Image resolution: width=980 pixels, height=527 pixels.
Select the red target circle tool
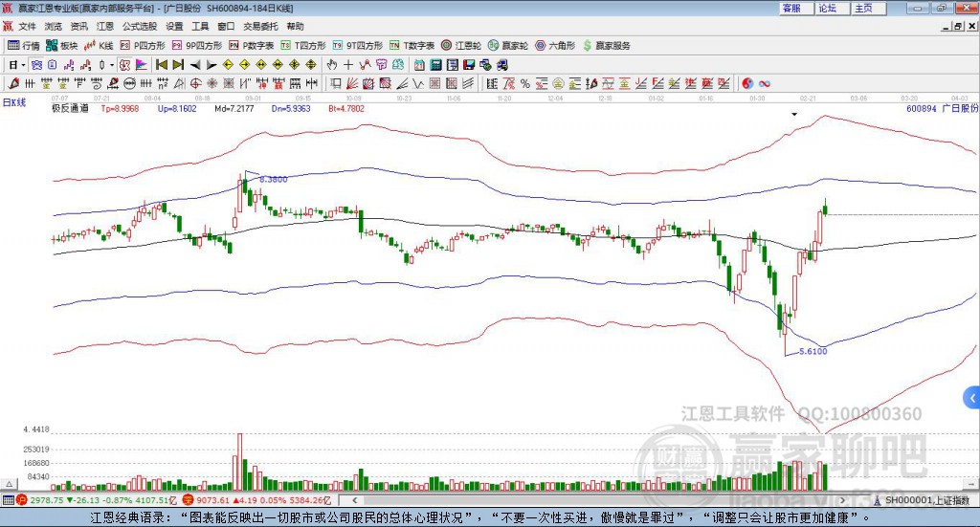point(195,83)
